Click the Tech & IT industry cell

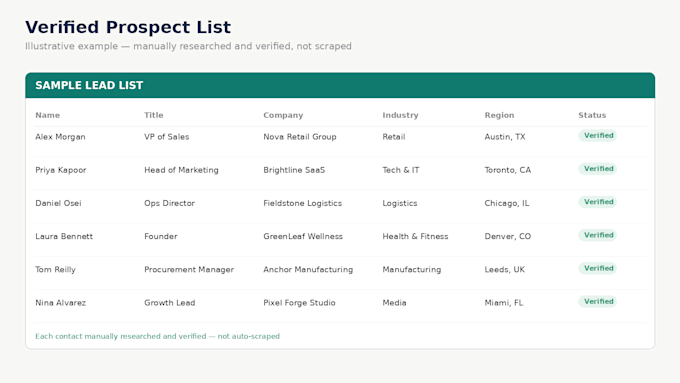401,170
